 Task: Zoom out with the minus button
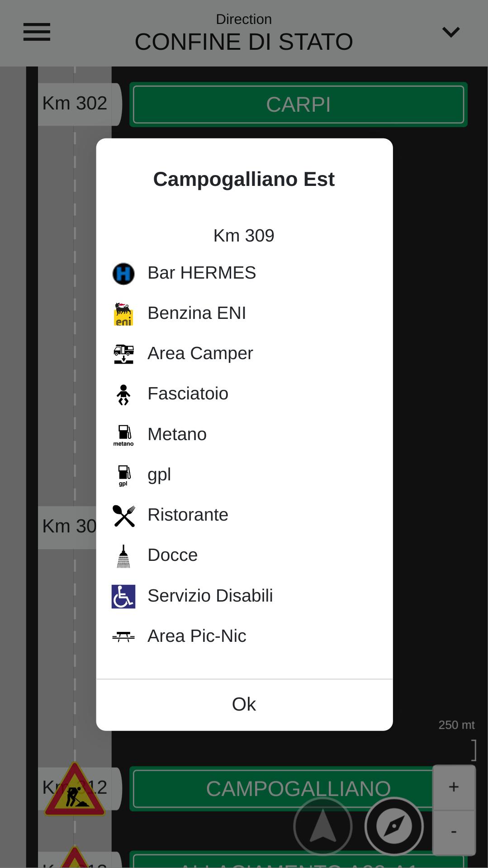454,832
